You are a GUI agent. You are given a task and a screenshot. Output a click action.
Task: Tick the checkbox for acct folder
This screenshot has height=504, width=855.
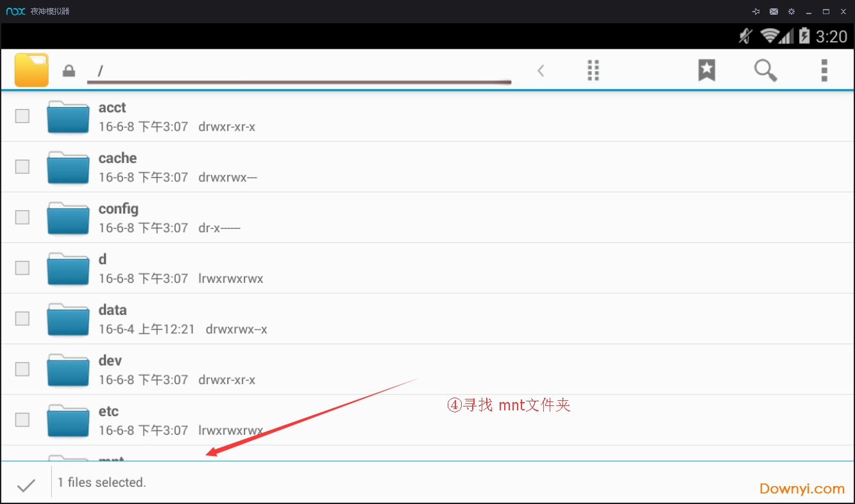coord(22,116)
